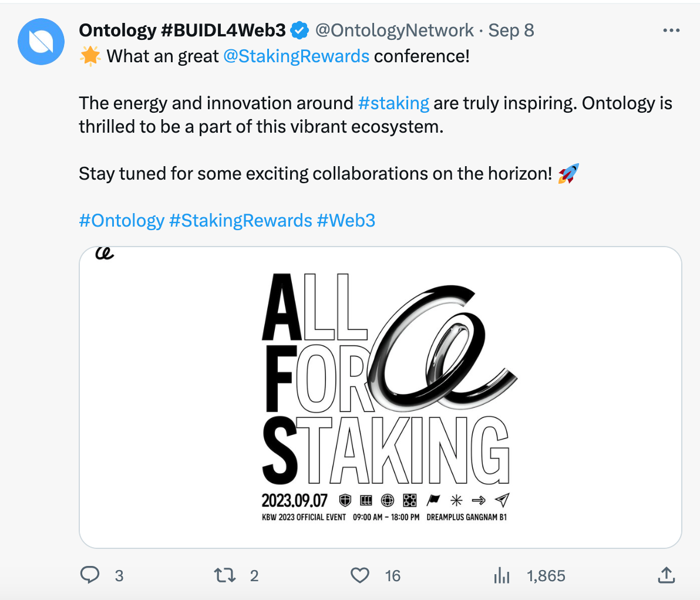
Task: Open the three-dot more options menu
Action: (671, 31)
